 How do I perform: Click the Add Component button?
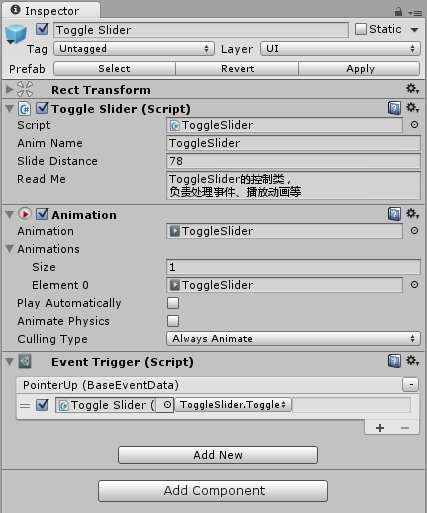(213, 491)
